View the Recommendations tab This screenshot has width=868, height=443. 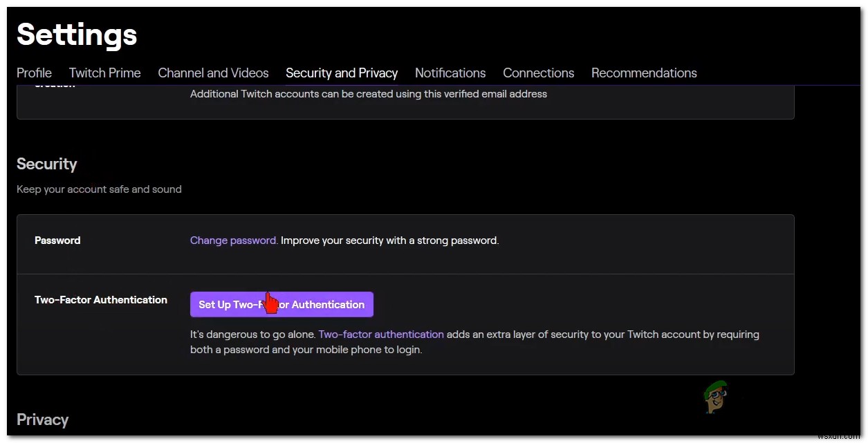pos(644,73)
